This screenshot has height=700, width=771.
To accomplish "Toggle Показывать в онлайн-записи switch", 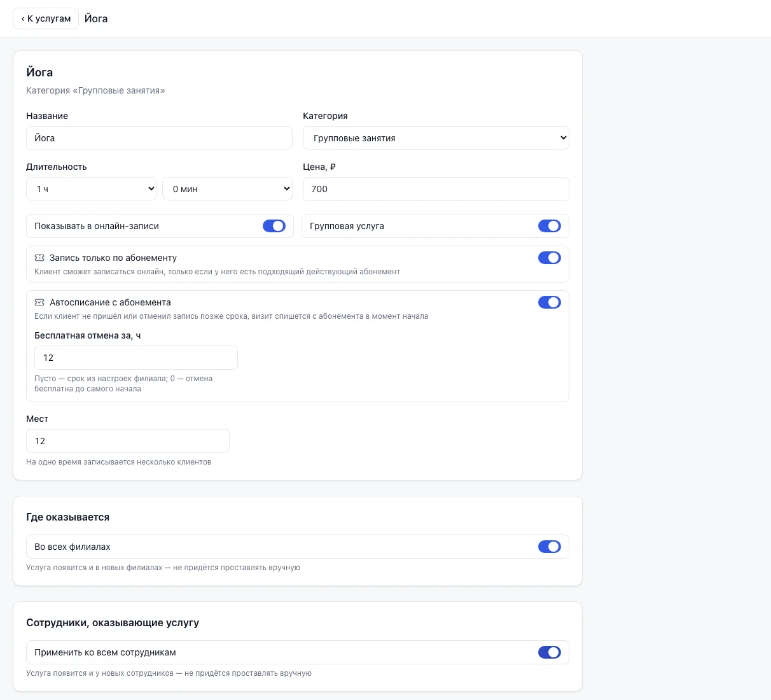I will click(x=274, y=226).
